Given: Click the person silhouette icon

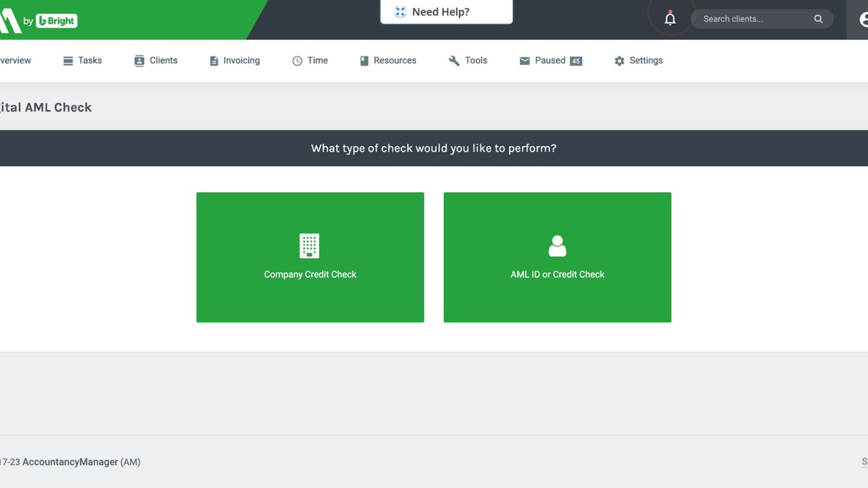Looking at the screenshot, I should click(557, 246).
